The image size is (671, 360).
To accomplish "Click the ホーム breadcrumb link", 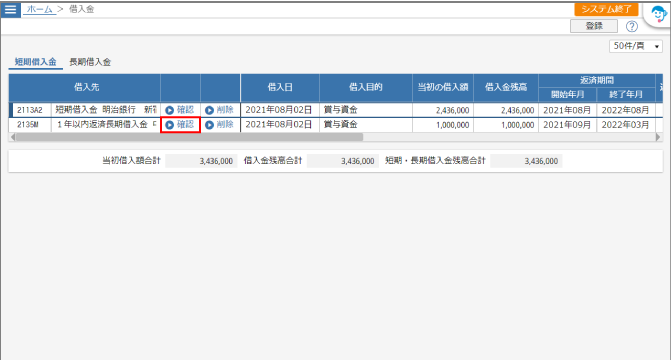I will click(x=39, y=9).
